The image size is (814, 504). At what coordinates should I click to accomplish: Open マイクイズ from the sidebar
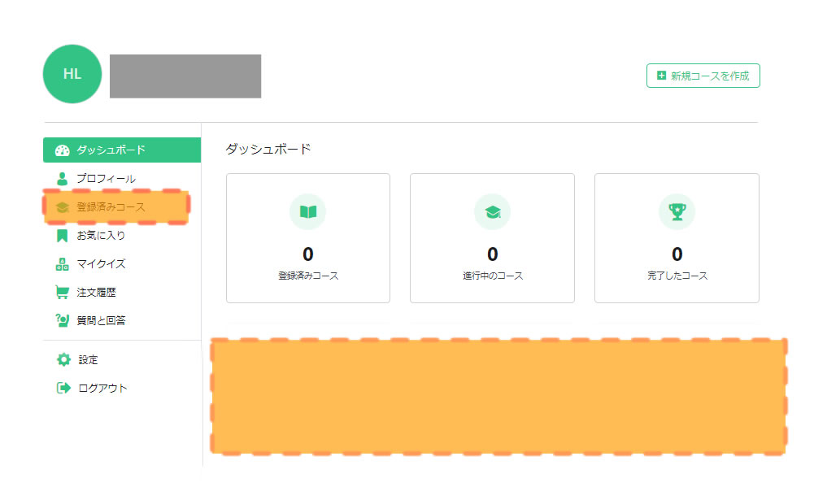pyautogui.click(x=101, y=264)
